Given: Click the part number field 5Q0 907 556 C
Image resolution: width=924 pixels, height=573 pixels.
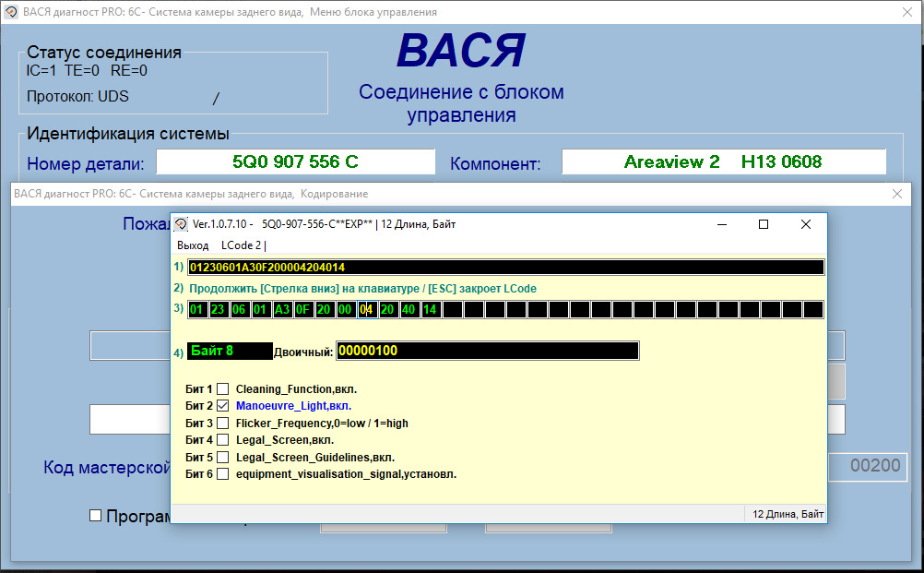Looking at the screenshot, I should [x=295, y=161].
